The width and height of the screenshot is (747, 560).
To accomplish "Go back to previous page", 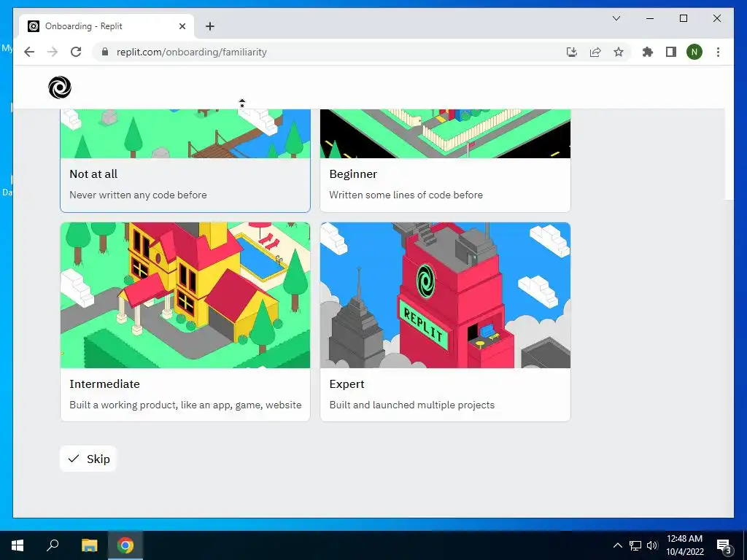I will 29,52.
